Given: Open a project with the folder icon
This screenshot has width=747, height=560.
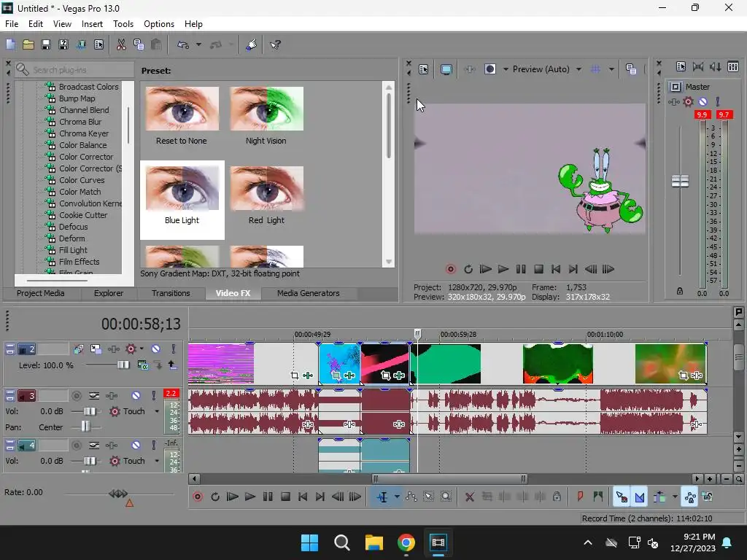Looking at the screenshot, I should click(x=28, y=44).
